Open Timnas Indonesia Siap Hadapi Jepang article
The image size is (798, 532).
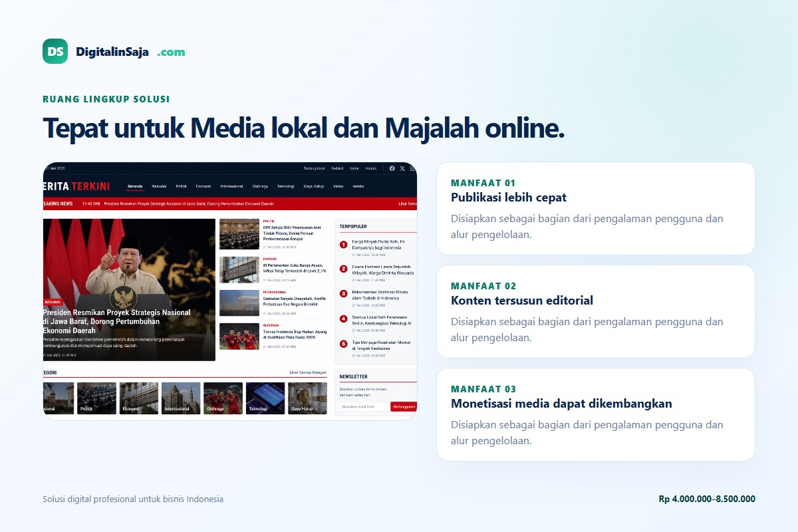pyautogui.click(x=294, y=334)
